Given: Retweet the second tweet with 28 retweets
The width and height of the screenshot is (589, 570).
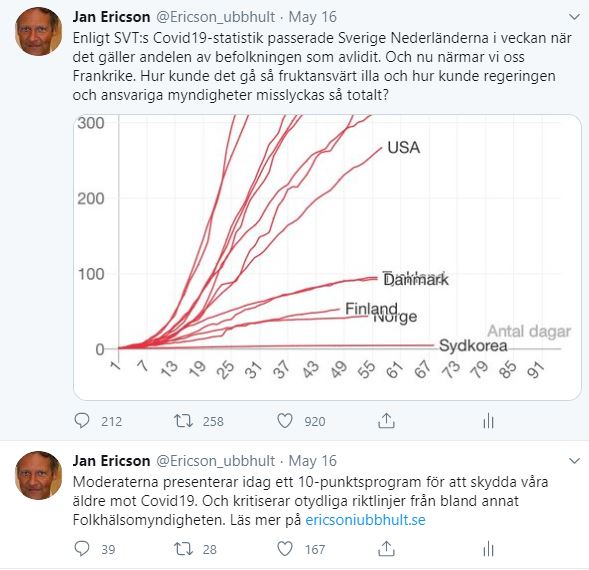Looking at the screenshot, I should coord(183,549).
